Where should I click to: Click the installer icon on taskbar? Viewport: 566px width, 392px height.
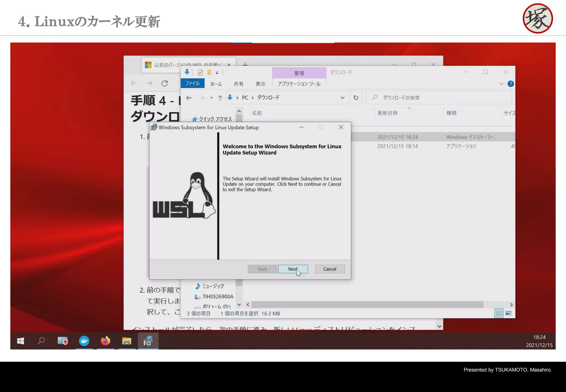(x=148, y=341)
